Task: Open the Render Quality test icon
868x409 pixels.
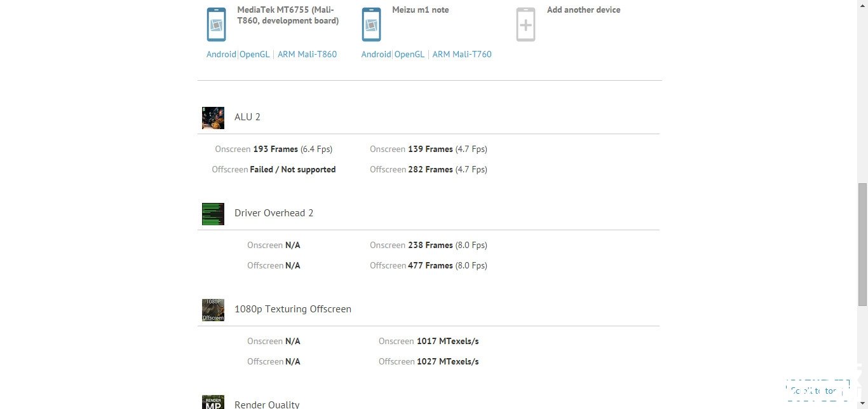Action: click(x=213, y=402)
